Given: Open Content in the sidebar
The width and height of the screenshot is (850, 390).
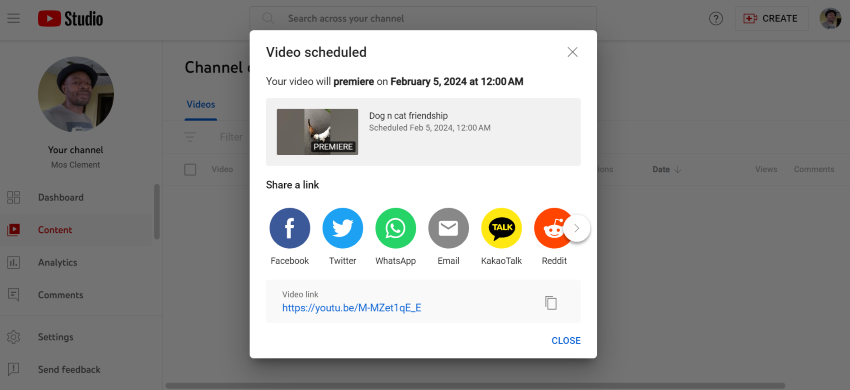Looking at the screenshot, I should [76, 230].
